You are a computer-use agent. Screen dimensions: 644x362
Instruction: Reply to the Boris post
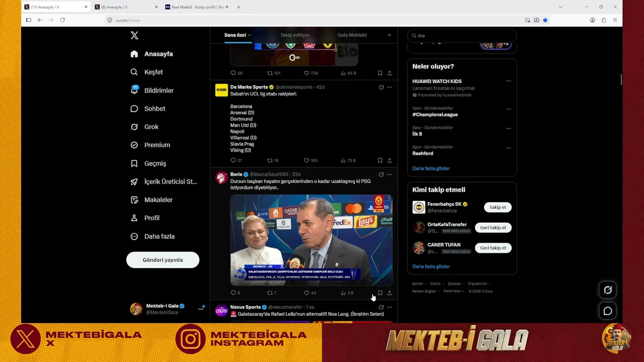coord(235,293)
